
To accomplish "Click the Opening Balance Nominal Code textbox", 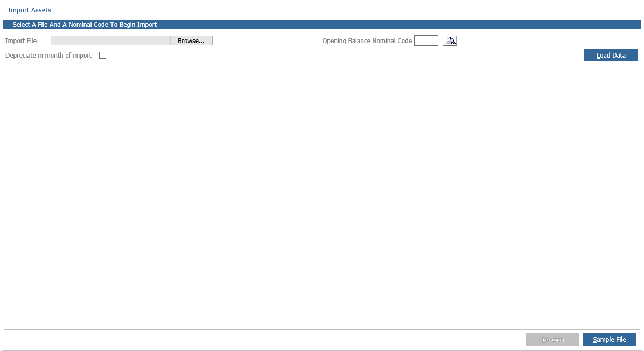I will tap(425, 40).
